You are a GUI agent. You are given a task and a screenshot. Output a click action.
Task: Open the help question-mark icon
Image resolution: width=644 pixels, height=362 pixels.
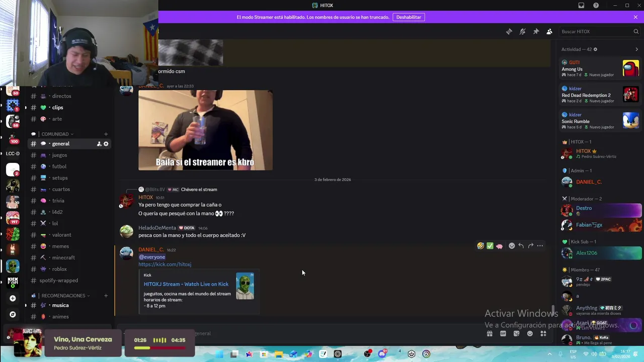click(x=596, y=6)
